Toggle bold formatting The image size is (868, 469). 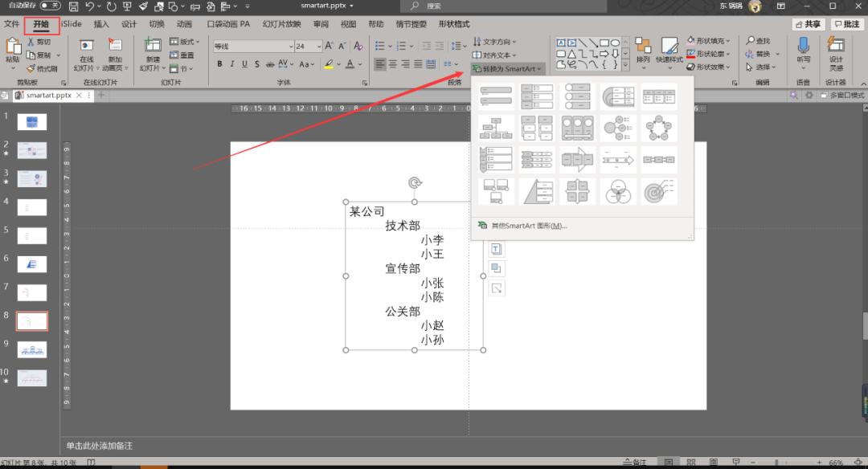click(219, 63)
